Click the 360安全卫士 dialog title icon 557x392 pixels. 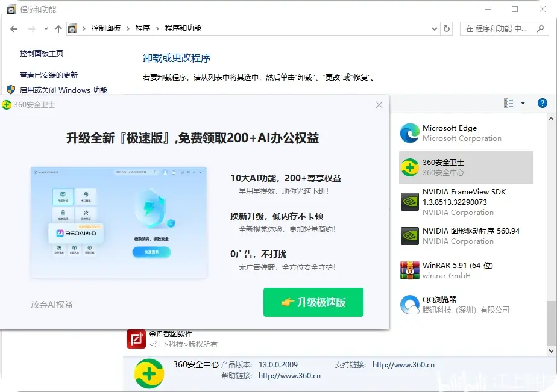(x=7, y=105)
